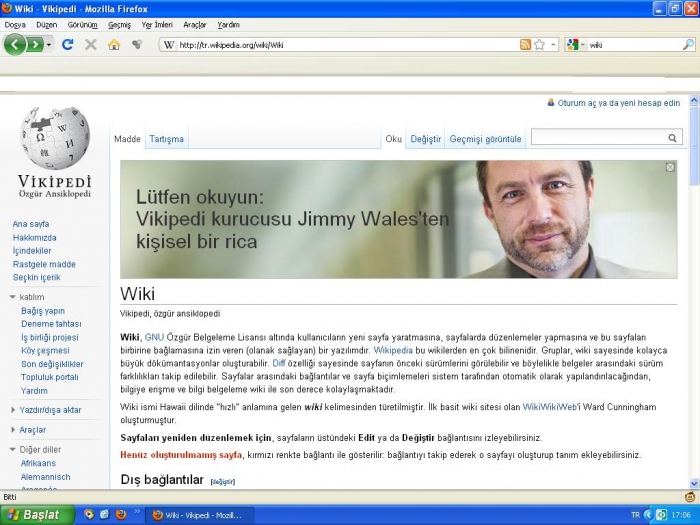Open the Jimmy Wales appeal banner

coord(398,219)
